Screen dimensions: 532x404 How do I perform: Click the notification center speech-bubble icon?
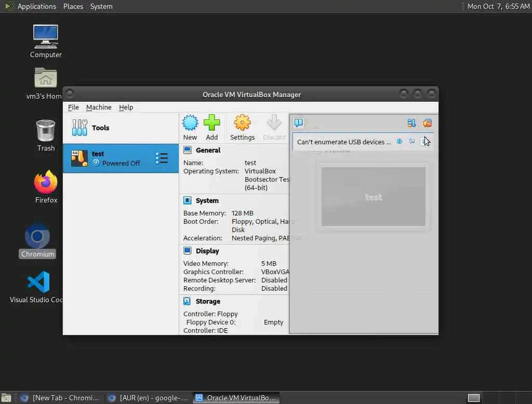coord(299,123)
